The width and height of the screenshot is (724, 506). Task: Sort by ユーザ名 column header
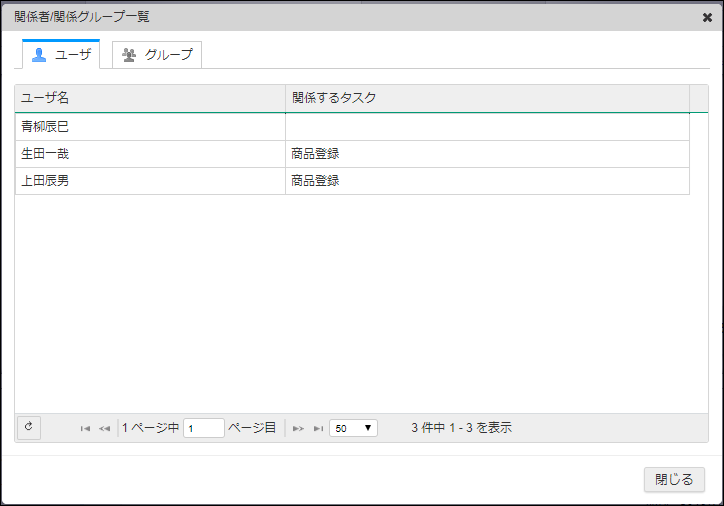pyautogui.click(x=150, y=98)
